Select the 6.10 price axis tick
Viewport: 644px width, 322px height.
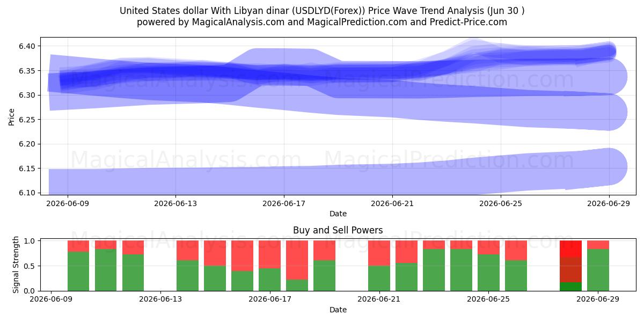pyautogui.click(x=27, y=193)
